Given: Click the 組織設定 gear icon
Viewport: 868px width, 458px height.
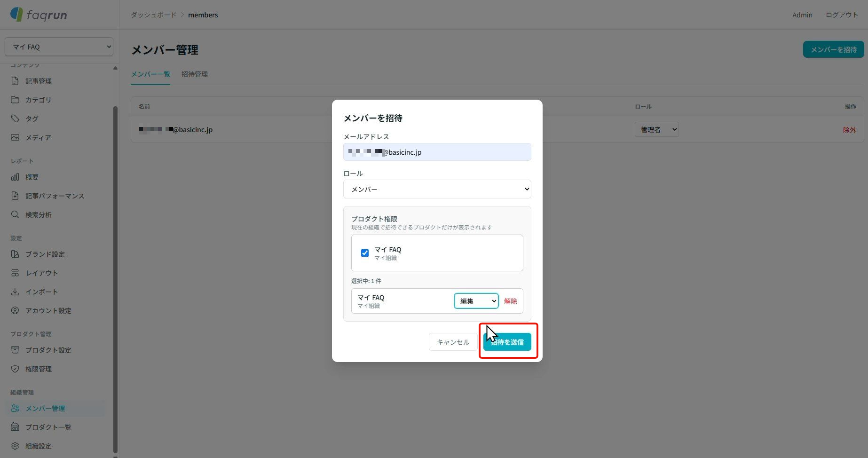Looking at the screenshot, I should (15, 446).
